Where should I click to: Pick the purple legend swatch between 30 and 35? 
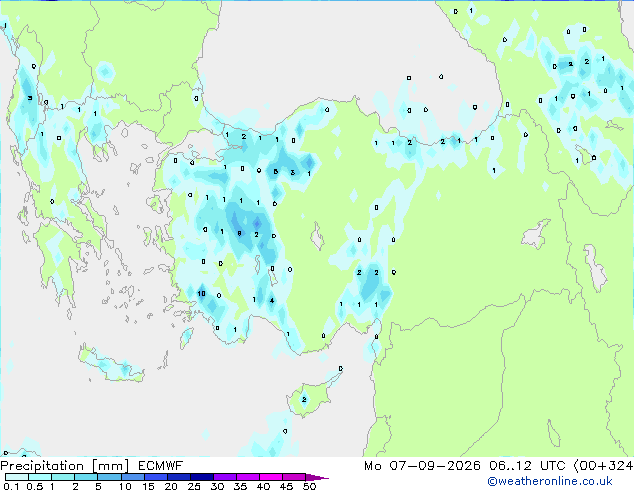pos(225,477)
